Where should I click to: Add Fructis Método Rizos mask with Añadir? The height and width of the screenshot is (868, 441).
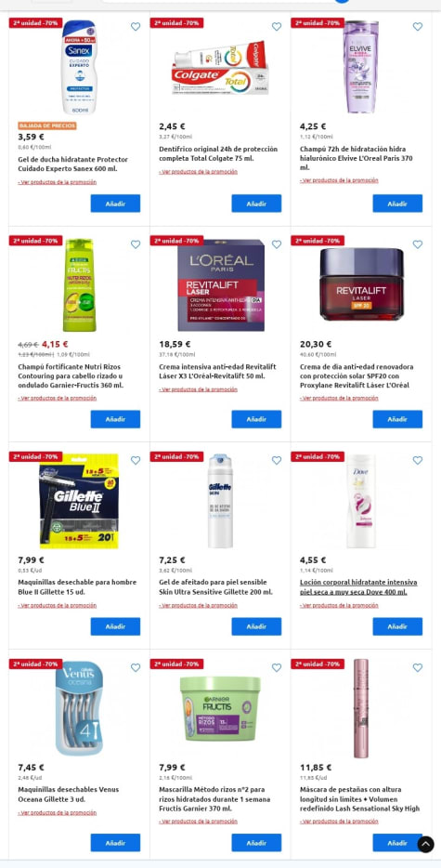(x=256, y=843)
